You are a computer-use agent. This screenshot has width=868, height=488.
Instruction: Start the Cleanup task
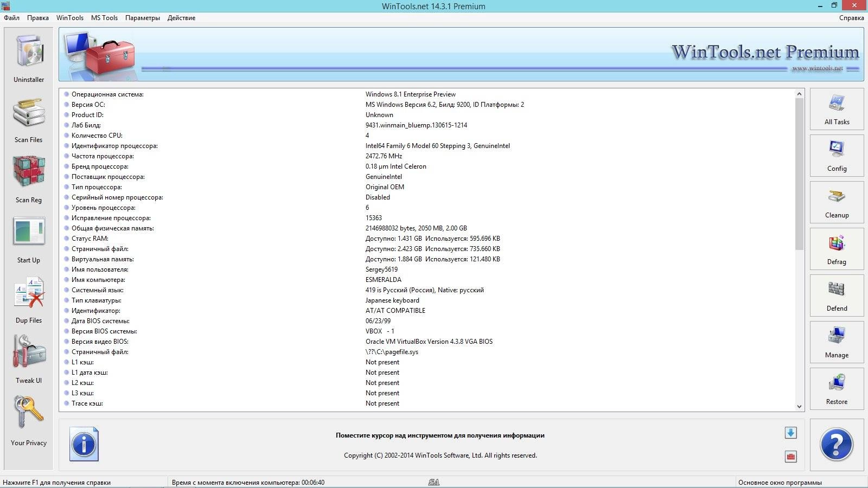(837, 202)
